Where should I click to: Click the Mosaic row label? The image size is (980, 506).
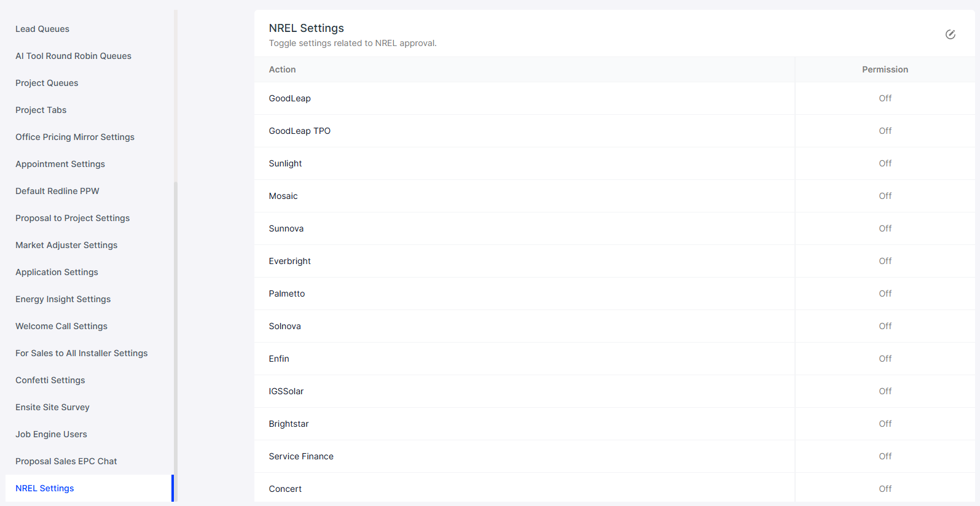click(283, 196)
